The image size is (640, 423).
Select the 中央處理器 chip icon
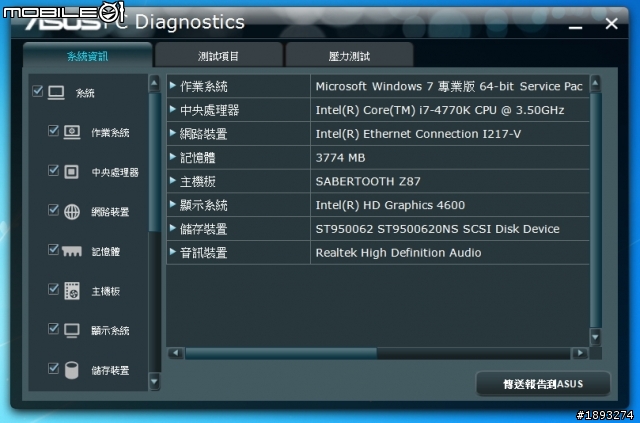pyautogui.click(x=71, y=171)
